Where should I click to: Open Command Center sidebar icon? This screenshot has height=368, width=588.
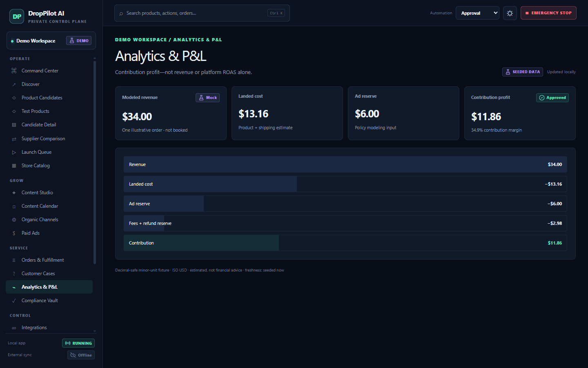(x=14, y=71)
